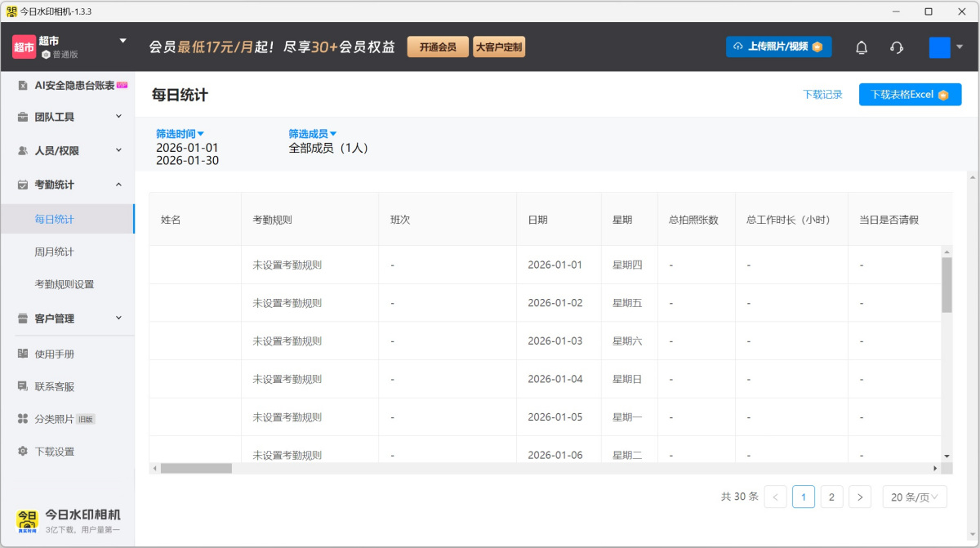The width and height of the screenshot is (980, 548).
Task: Click the 超市 team logo icon
Action: [24, 47]
